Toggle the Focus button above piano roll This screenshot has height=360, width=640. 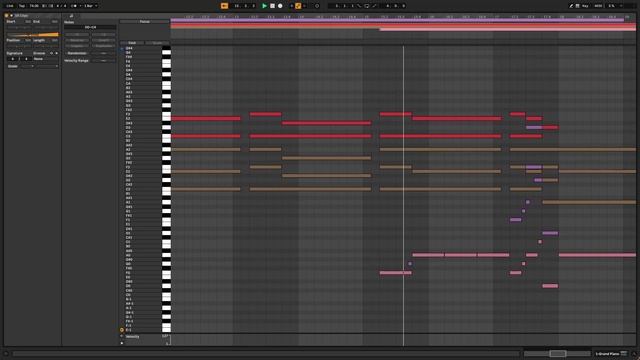pos(144,22)
